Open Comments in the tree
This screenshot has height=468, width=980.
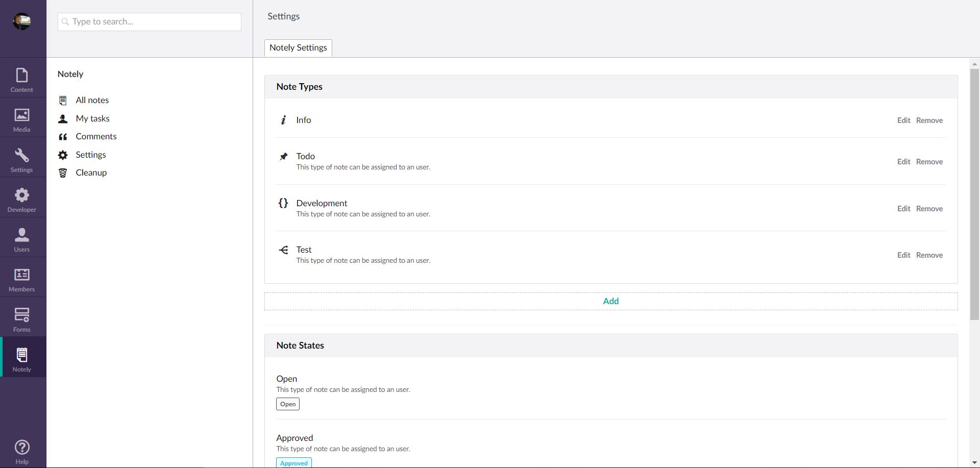point(96,136)
